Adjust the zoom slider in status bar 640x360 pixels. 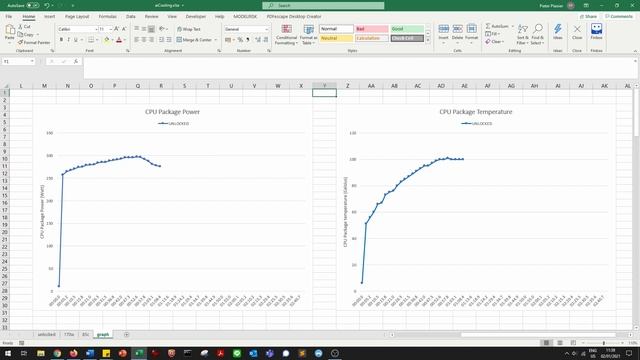(x=603, y=343)
